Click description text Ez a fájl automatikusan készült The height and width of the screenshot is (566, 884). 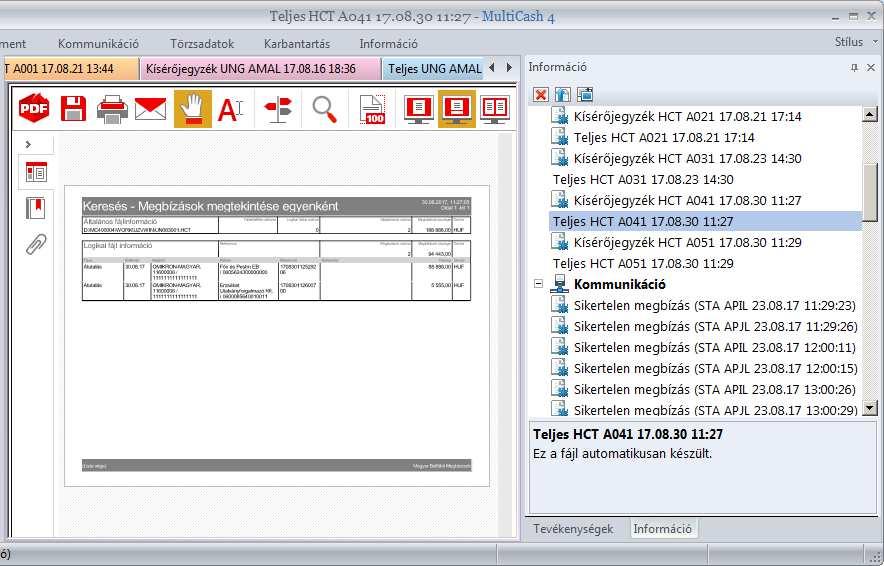[x=622, y=453]
